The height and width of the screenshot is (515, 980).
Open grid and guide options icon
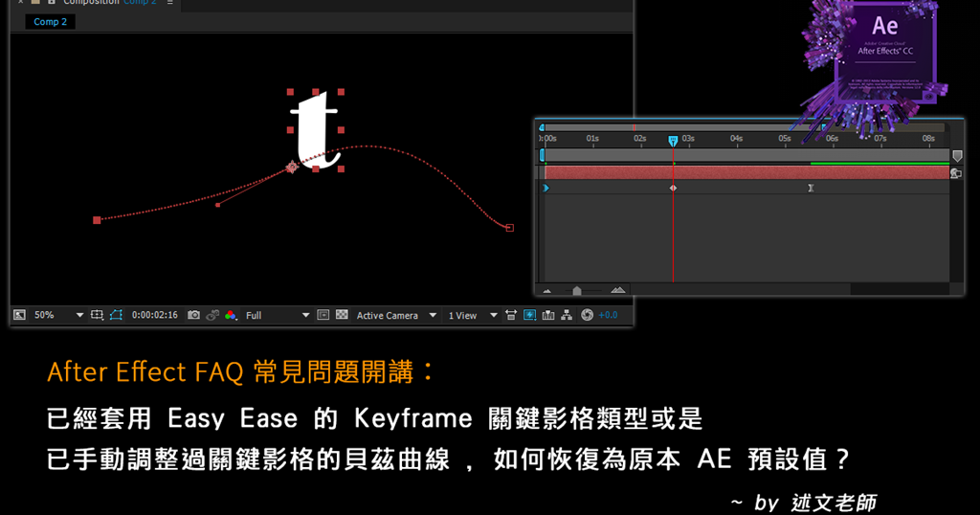97,315
